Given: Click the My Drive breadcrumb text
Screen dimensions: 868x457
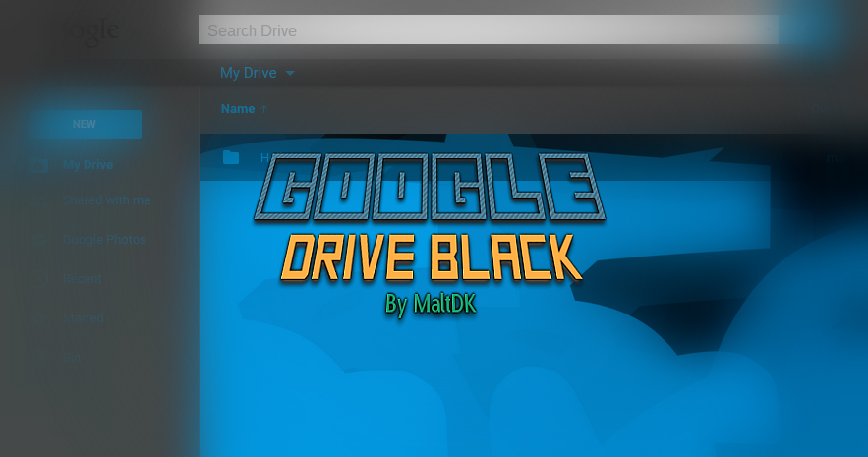Looking at the screenshot, I should click(249, 73).
